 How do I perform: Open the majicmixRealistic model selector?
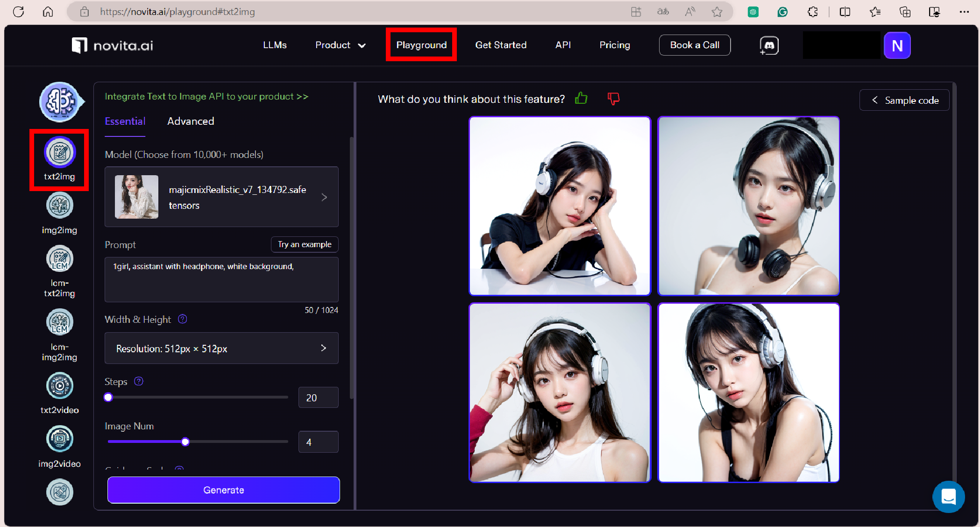(x=221, y=197)
